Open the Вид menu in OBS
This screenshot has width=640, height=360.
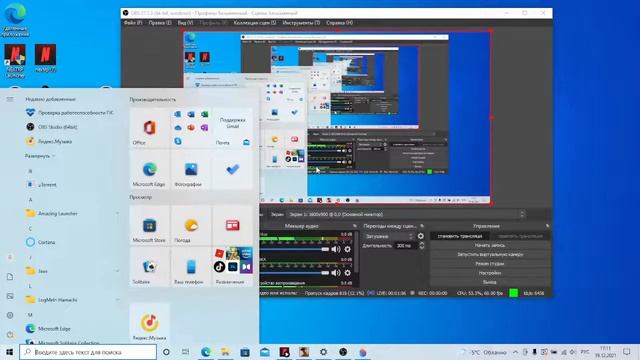[185, 23]
